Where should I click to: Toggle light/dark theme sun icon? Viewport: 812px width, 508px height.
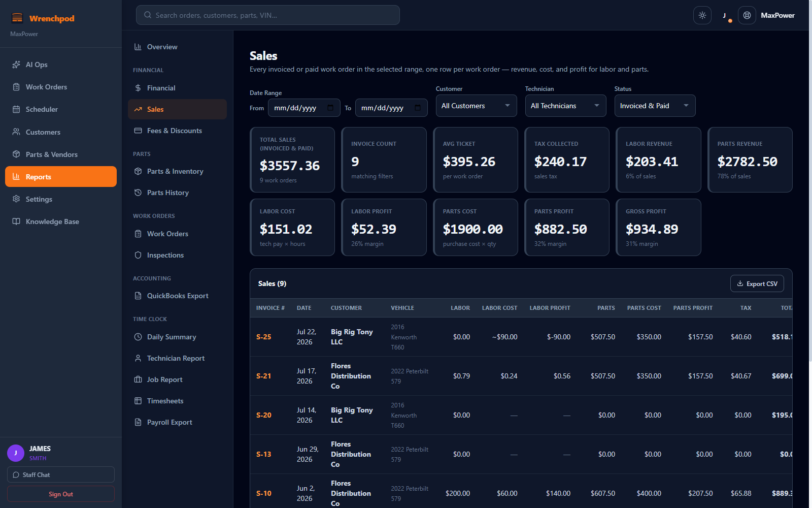tap(702, 15)
